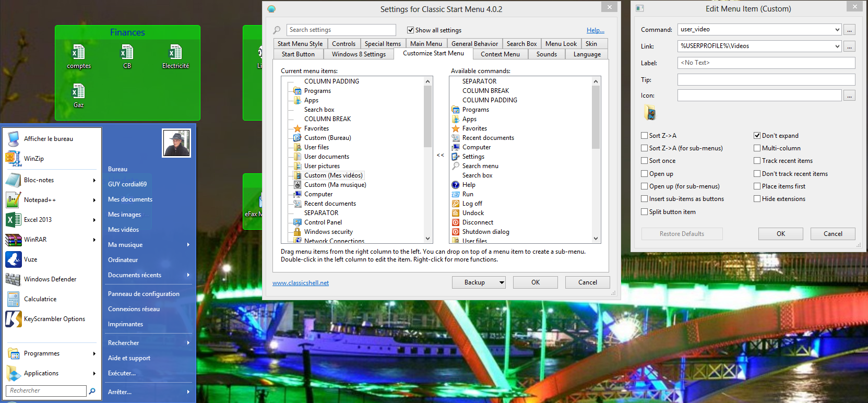868x403 pixels.
Task: Open the comptes spreadsheet desktop icon
Action: pyautogui.click(x=78, y=53)
